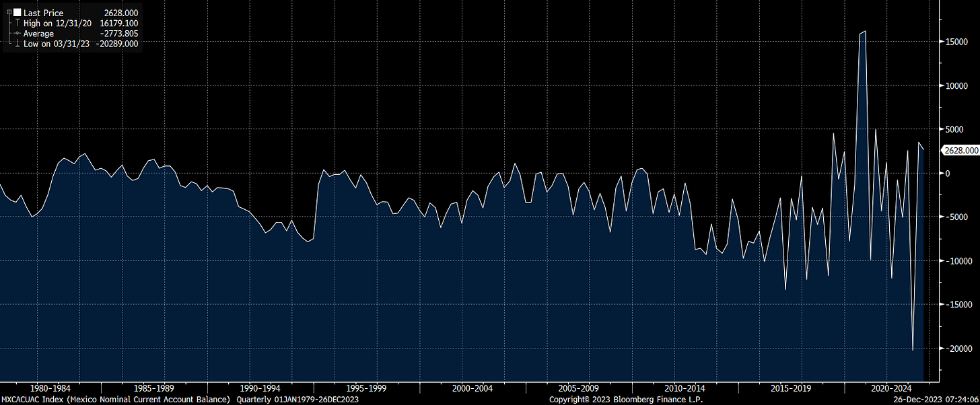Click the -20289.000 low value
The image size is (980, 405).
(118, 44)
